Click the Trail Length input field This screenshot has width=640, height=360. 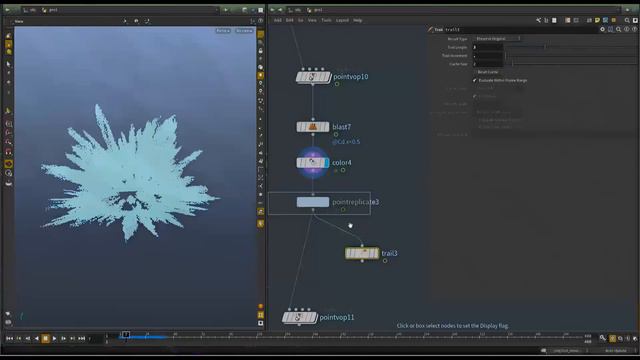[488, 47]
